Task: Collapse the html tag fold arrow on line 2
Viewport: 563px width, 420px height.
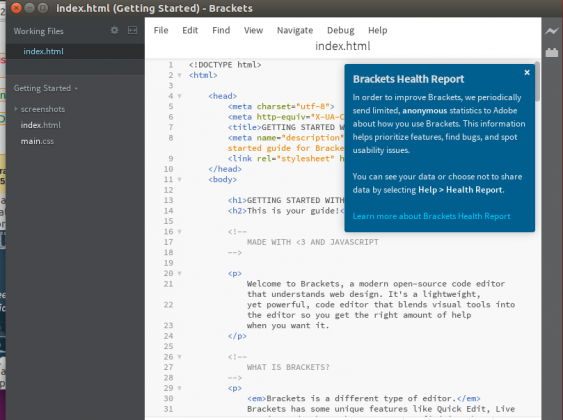Action: (x=180, y=75)
